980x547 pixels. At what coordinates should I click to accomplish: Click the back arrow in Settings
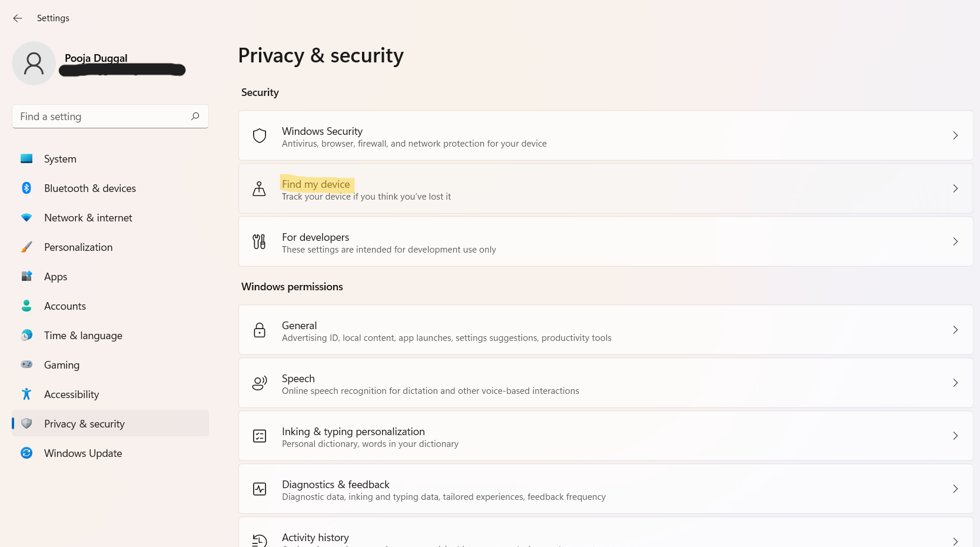click(18, 18)
